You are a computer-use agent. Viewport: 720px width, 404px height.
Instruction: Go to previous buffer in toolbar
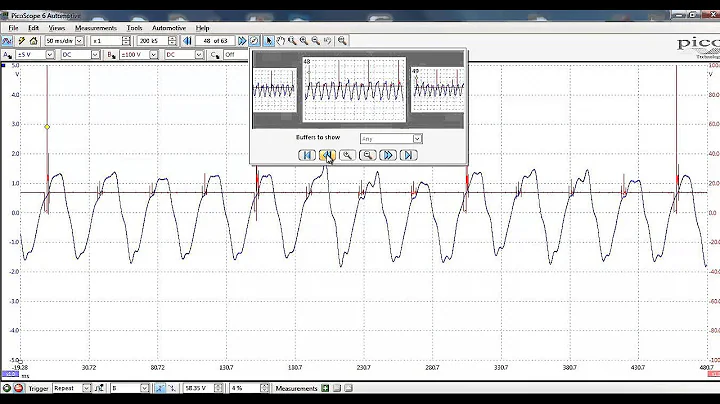click(187, 41)
